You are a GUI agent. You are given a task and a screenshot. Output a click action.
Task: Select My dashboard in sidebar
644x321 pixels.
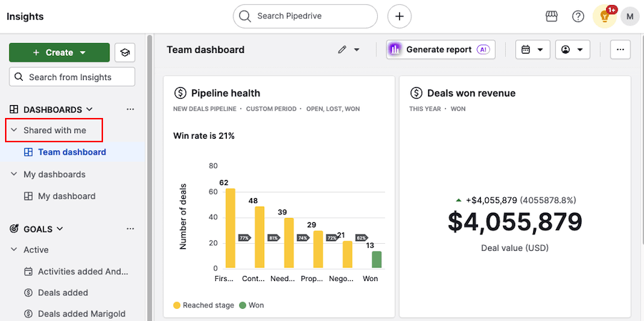66,196
